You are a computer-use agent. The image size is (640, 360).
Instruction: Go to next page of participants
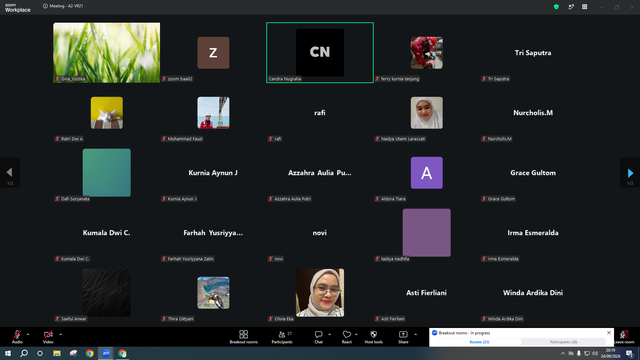[630, 173]
